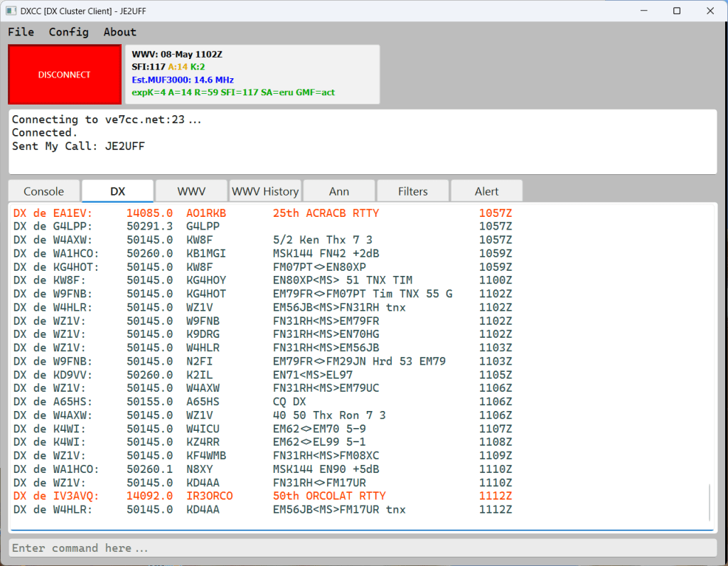The image size is (728, 566).
Task: Open the Filters tab
Action: [x=413, y=191]
